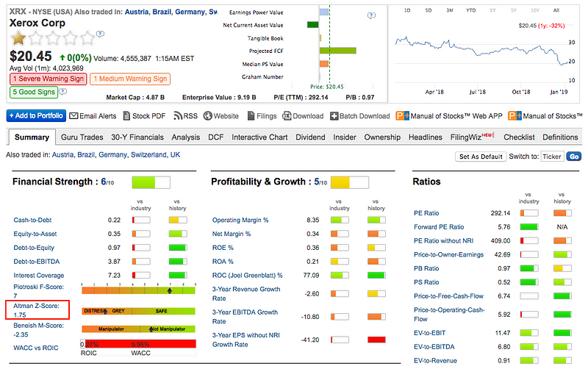Click the Filings document icon
Viewport: 588px width, 369px height.
(251, 116)
